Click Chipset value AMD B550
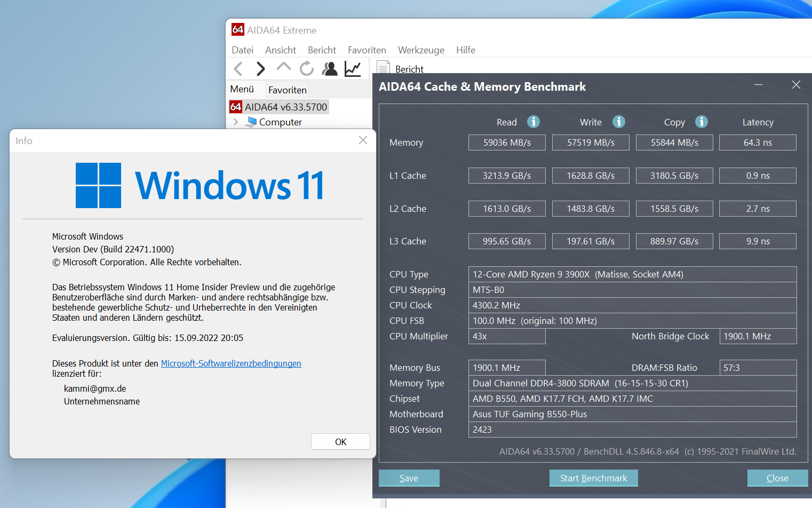The width and height of the screenshot is (812, 508). click(632, 399)
